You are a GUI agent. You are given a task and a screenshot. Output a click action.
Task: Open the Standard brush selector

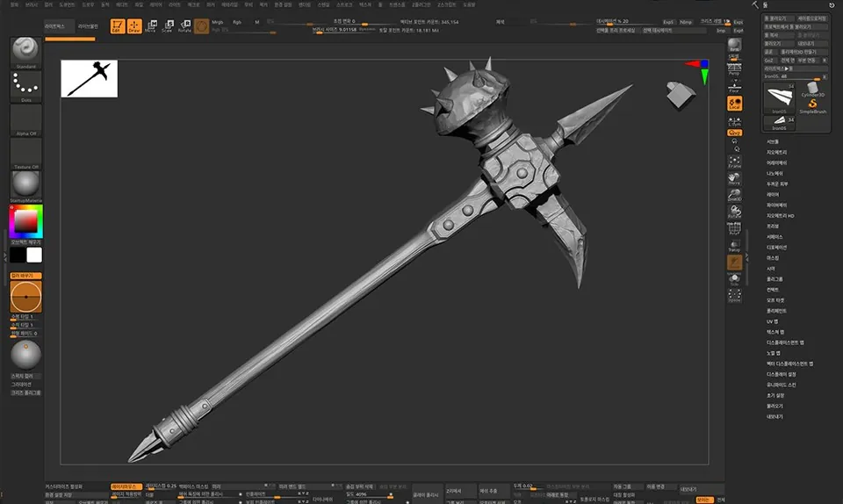tap(25, 52)
